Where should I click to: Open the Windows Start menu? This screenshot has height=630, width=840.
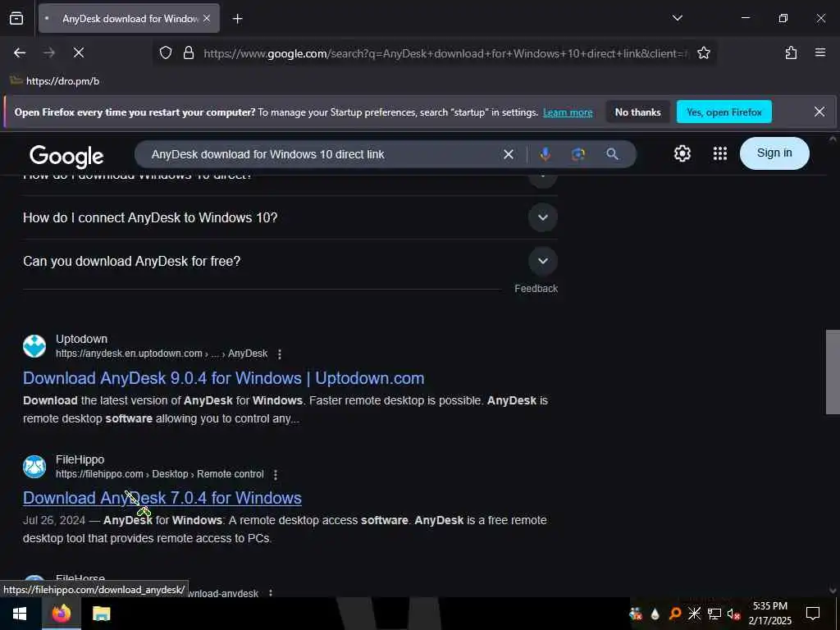[x=20, y=614]
